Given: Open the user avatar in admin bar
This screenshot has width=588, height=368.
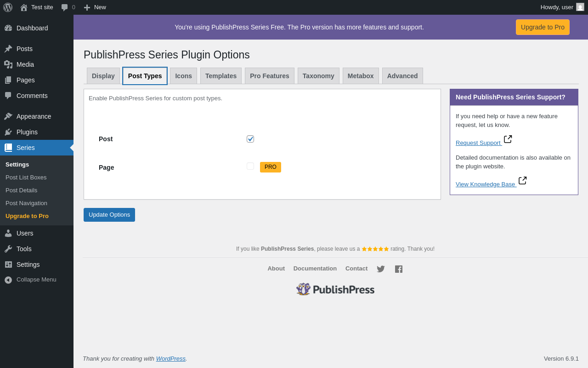Looking at the screenshot, I should coord(580,7).
